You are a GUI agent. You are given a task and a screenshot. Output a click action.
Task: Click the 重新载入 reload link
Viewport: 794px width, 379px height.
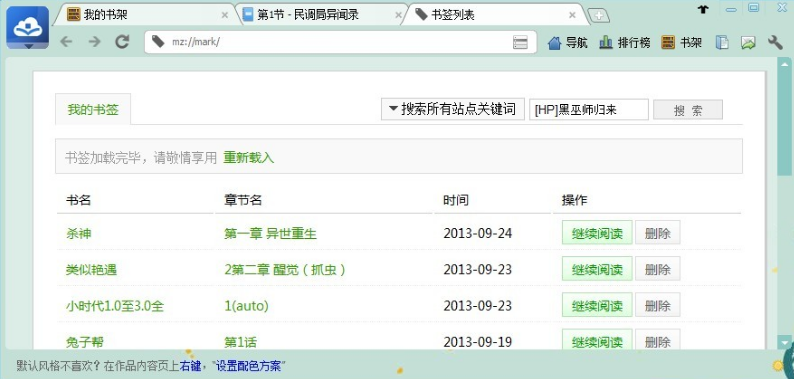click(x=249, y=158)
